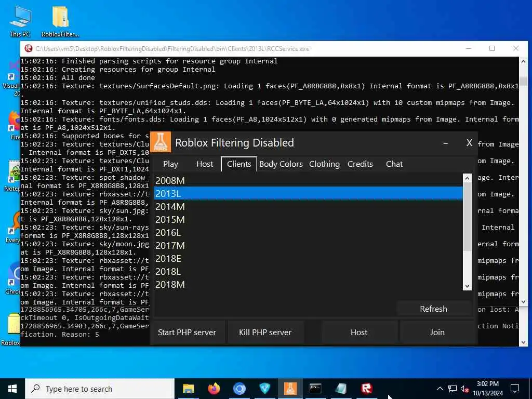532x399 pixels.
Task: Click the muted volume tray icon
Action: (464, 389)
